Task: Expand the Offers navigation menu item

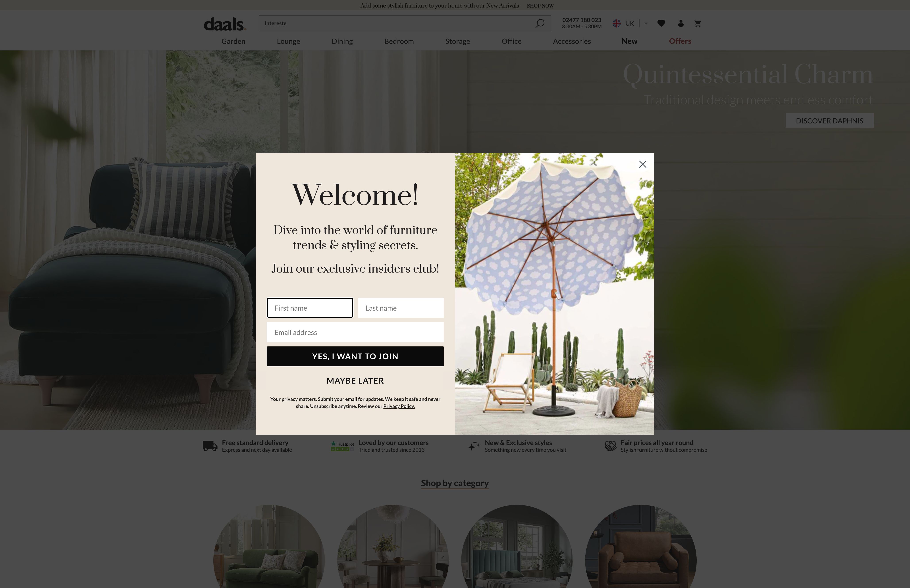Action: (680, 41)
